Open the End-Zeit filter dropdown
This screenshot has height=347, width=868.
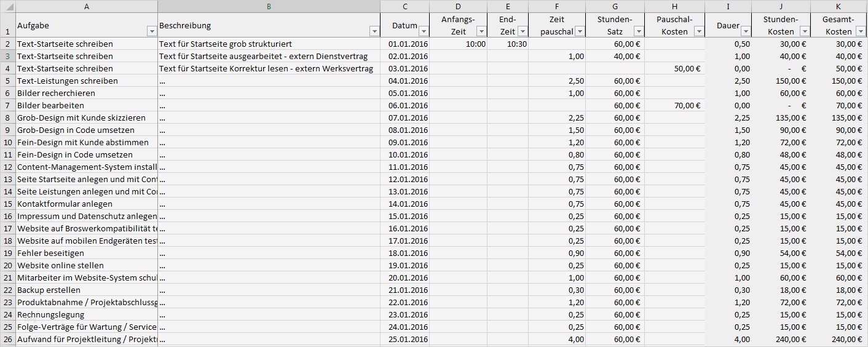[523, 31]
